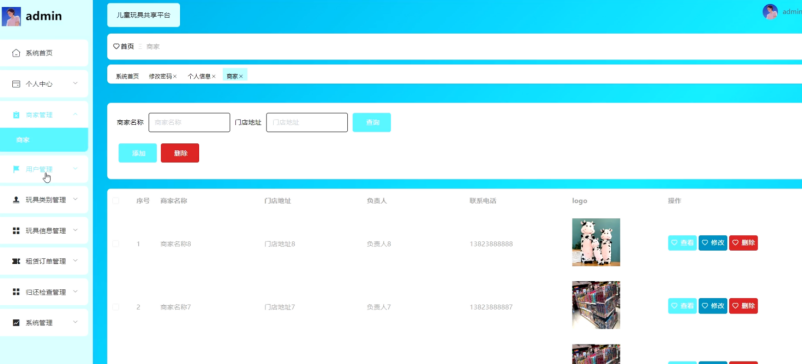Focus the 商家名称 input field
This screenshot has width=802, height=364.
tap(189, 123)
